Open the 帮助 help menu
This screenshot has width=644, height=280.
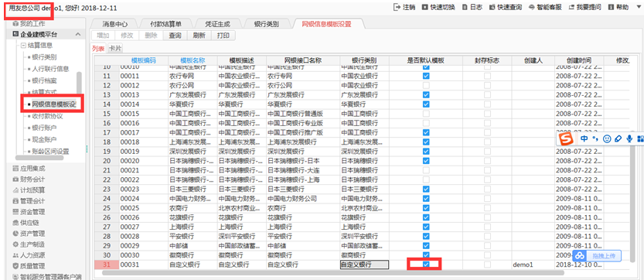tap(618, 7)
